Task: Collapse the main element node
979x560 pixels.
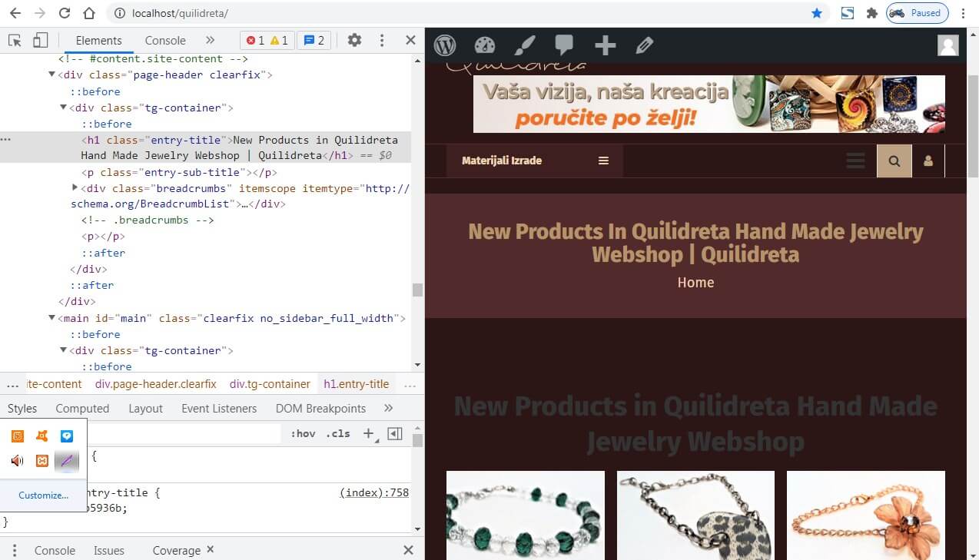Action: [x=51, y=318]
